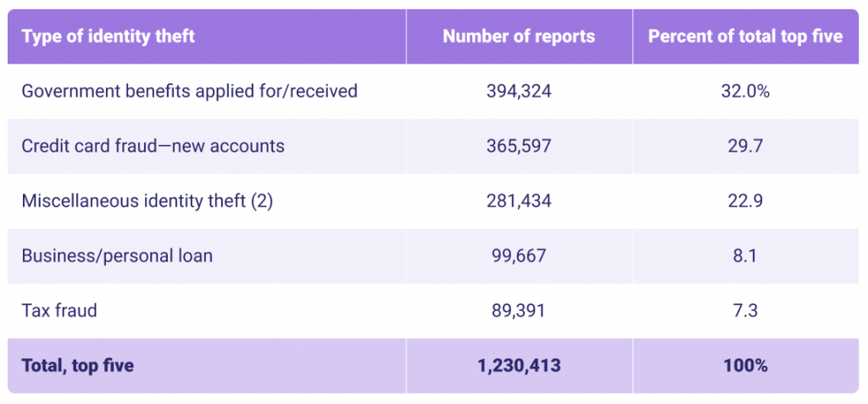Click the 99,667 reports value

pos(519,256)
